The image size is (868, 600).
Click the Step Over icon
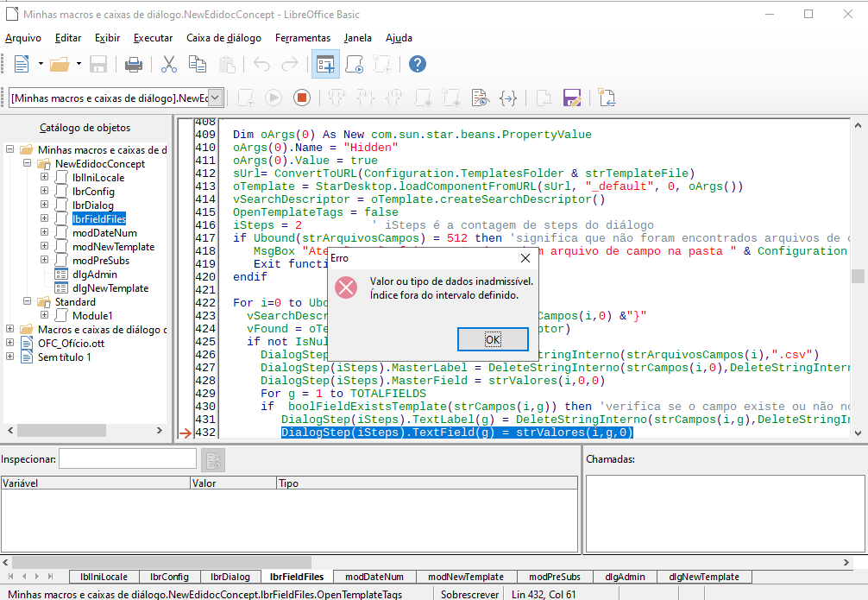pos(337,98)
